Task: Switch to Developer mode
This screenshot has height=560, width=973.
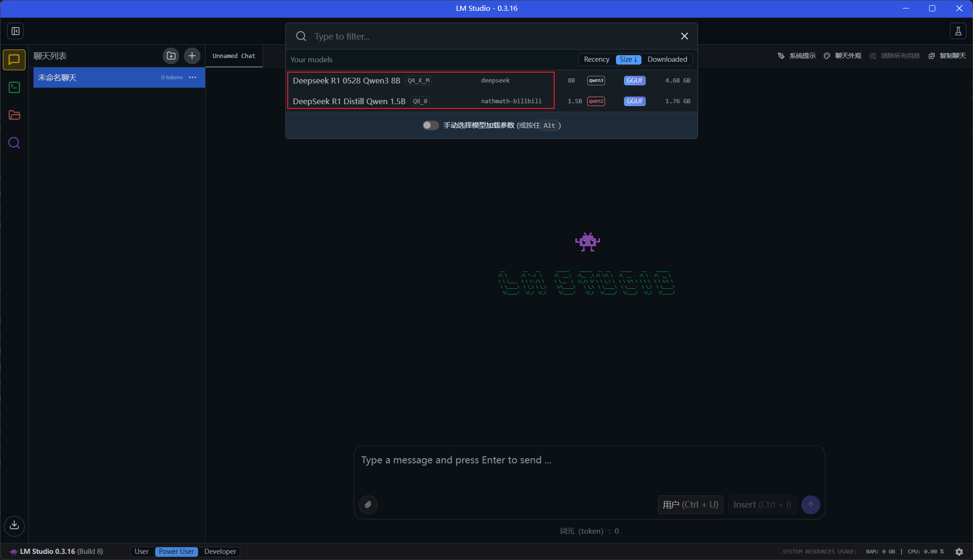Action: (220, 552)
